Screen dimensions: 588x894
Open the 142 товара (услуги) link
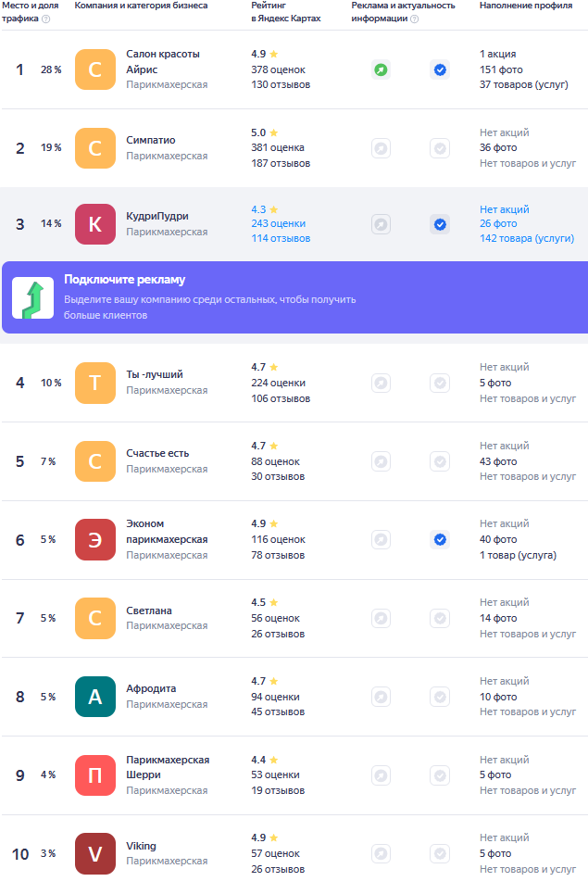tap(527, 238)
